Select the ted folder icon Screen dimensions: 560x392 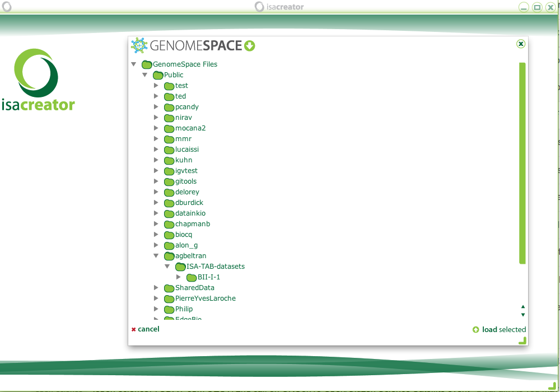(x=169, y=97)
